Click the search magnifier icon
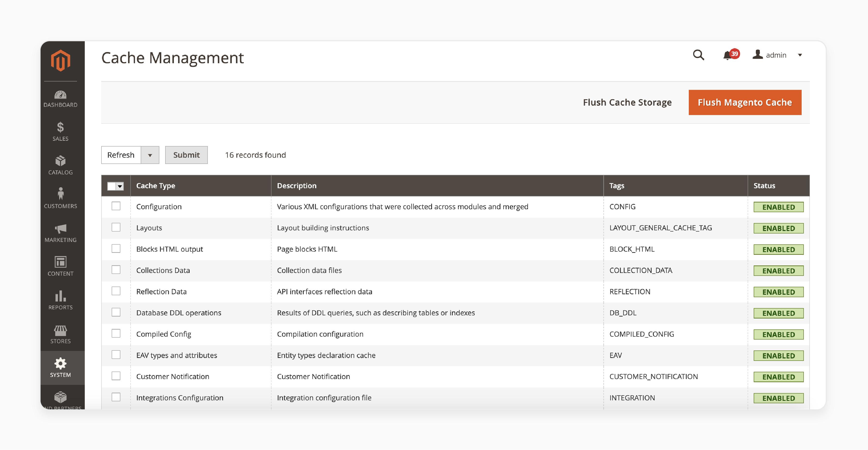This screenshot has height=450, width=868. click(x=698, y=55)
